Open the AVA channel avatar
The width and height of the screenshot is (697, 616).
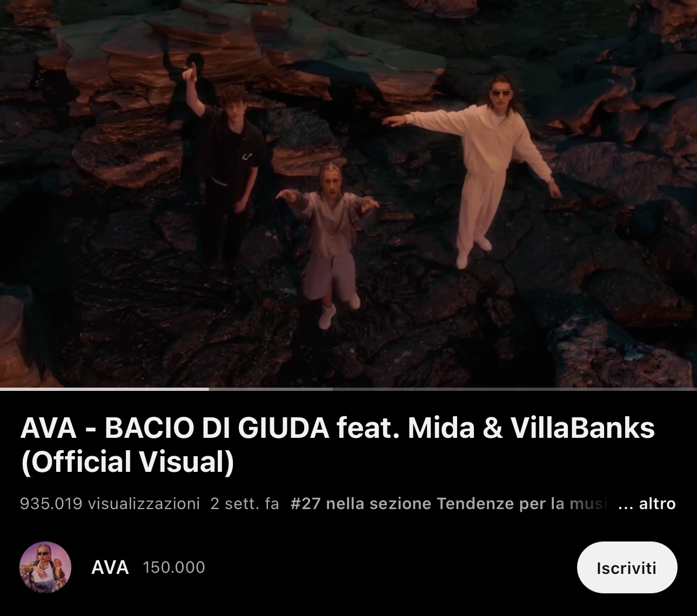(x=45, y=567)
